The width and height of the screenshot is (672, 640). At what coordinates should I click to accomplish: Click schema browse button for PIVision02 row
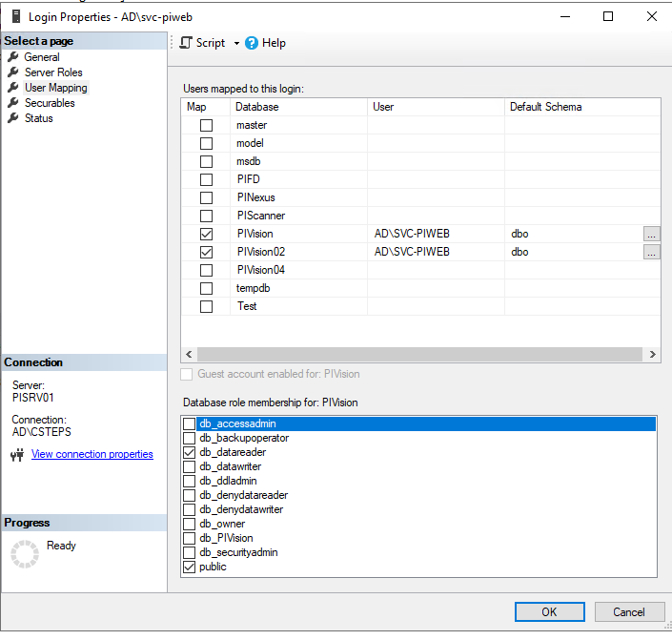pyautogui.click(x=651, y=252)
